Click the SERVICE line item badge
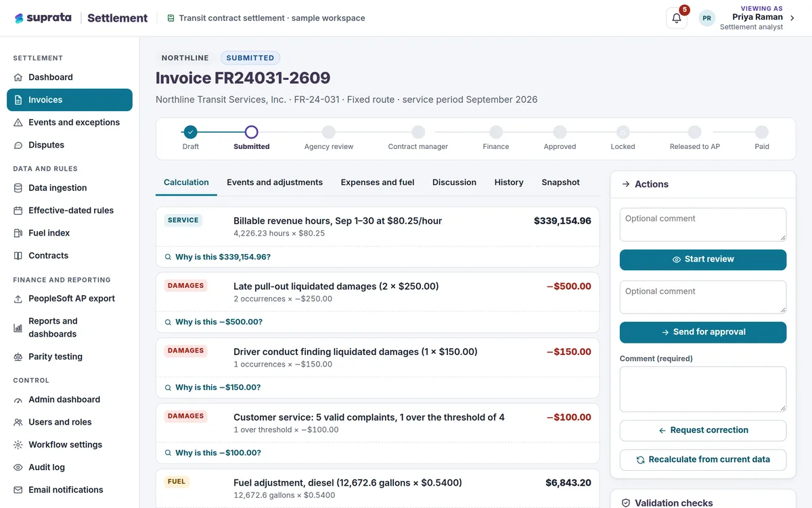Viewport: 812px width, 508px height. [183, 220]
